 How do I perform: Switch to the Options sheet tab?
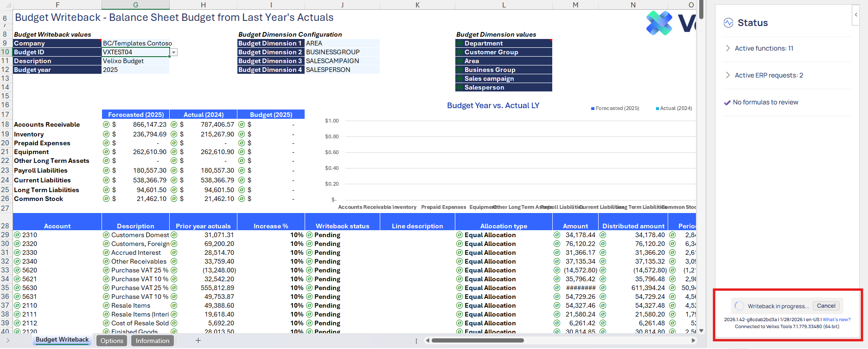click(x=112, y=341)
